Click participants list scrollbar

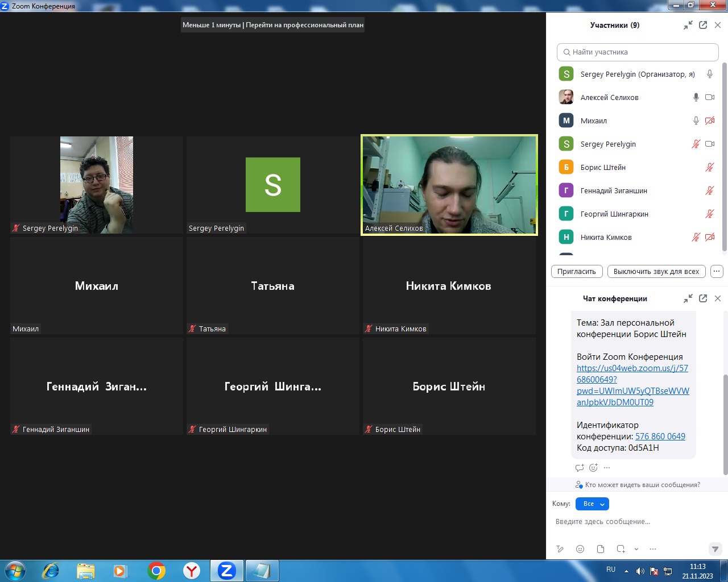(725, 156)
